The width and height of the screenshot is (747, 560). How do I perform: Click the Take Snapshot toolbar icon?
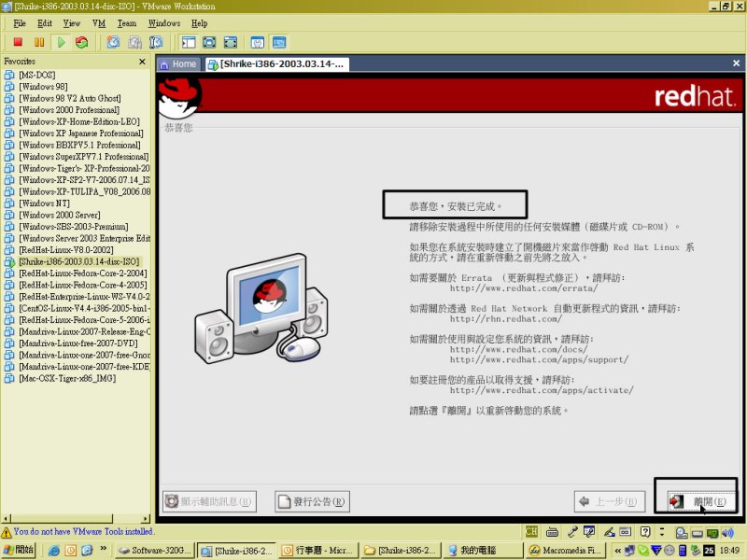point(113,42)
